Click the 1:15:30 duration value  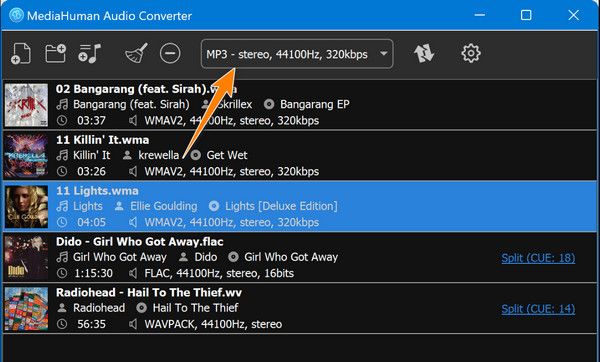(93, 273)
